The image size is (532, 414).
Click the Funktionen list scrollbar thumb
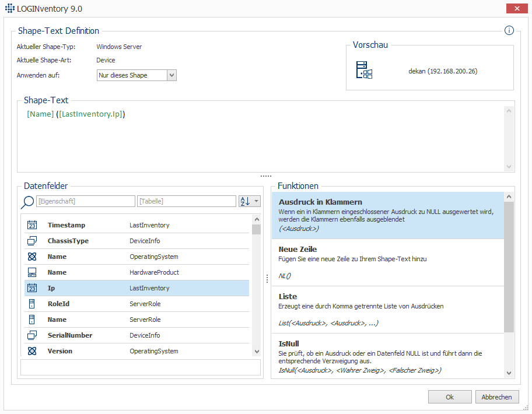click(x=509, y=267)
